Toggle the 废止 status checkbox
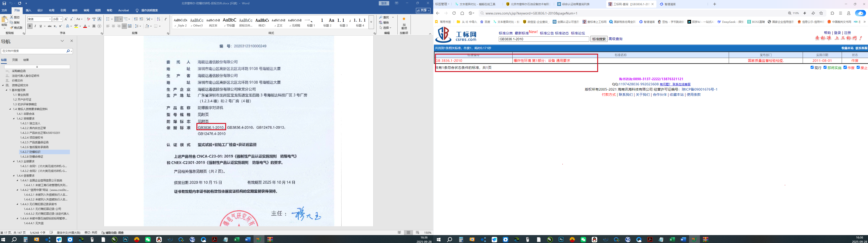868x243 pixels. pyautogui.click(x=858, y=67)
